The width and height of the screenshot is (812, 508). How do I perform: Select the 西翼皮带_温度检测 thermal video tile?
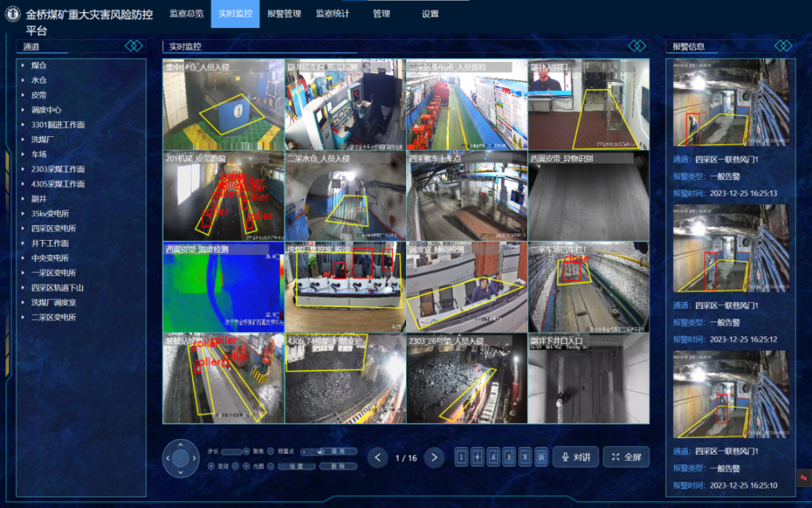click(x=224, y=287)
